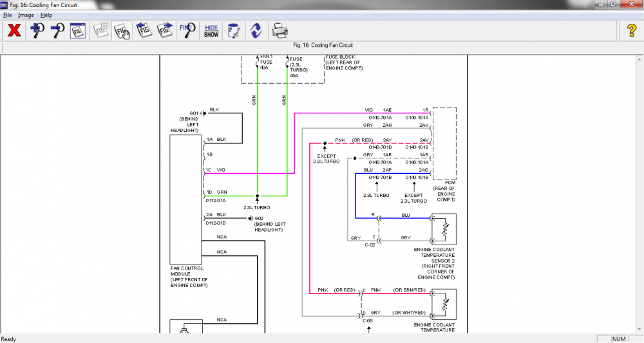Open the Help menu
Image resolution: width=644 pixels, height=343 pixels.
pyautogui.click(x=46, y=15)
